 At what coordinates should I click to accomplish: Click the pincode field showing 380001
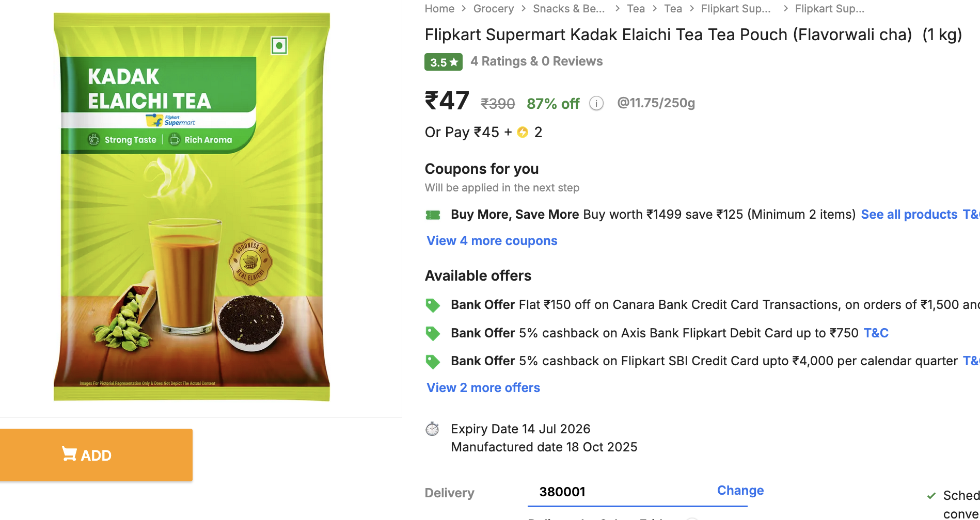[x=562, y=492]
